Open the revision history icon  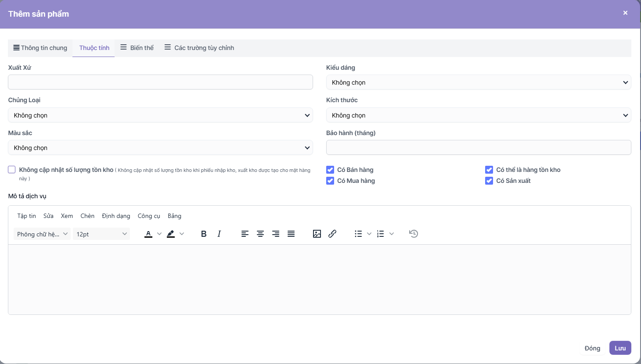[414, 234]
